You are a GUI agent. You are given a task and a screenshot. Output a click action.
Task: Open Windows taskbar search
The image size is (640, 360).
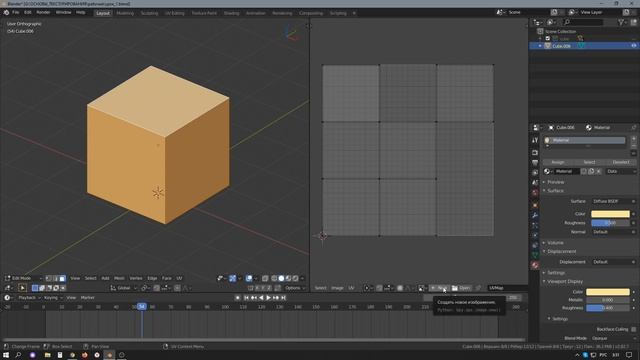(x=18, y=355)
